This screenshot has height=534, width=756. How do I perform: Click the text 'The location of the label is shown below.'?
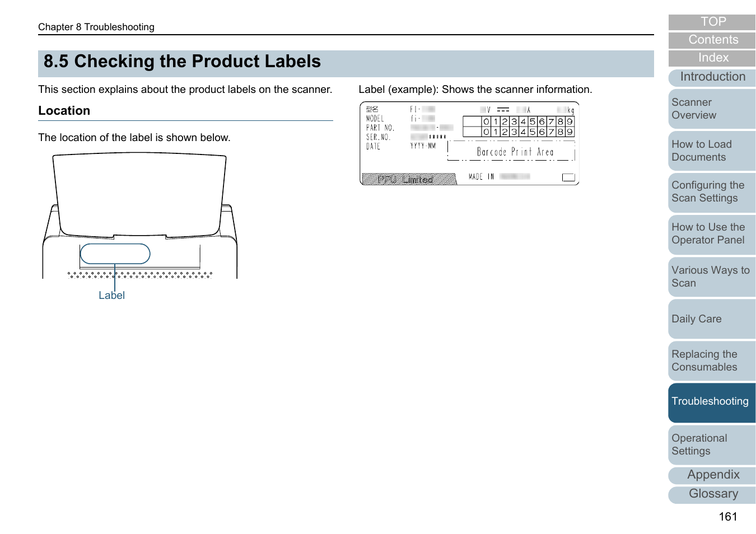pos(134,138)
